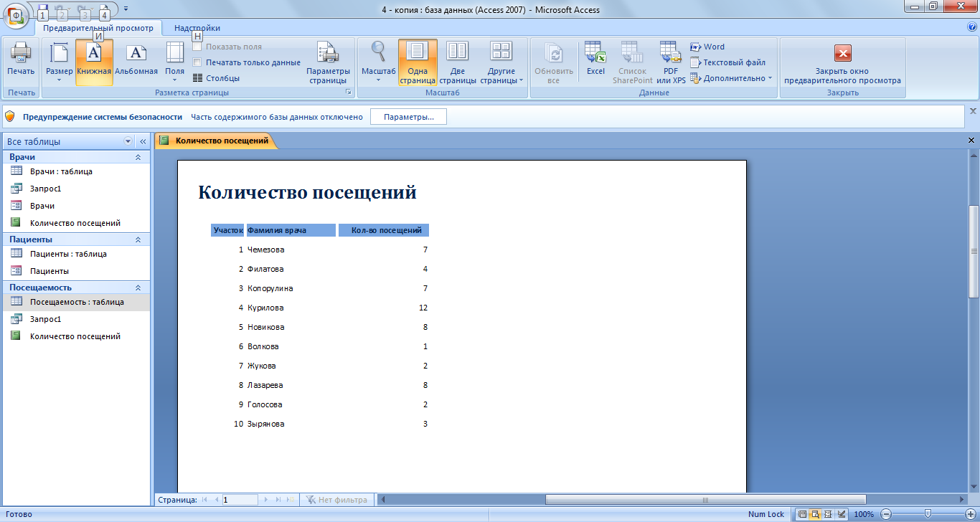The width and height of the screenshot is (980, 522).
Task: Collapse the Врачи group in navigation pane
Action: tap(138, 157)
